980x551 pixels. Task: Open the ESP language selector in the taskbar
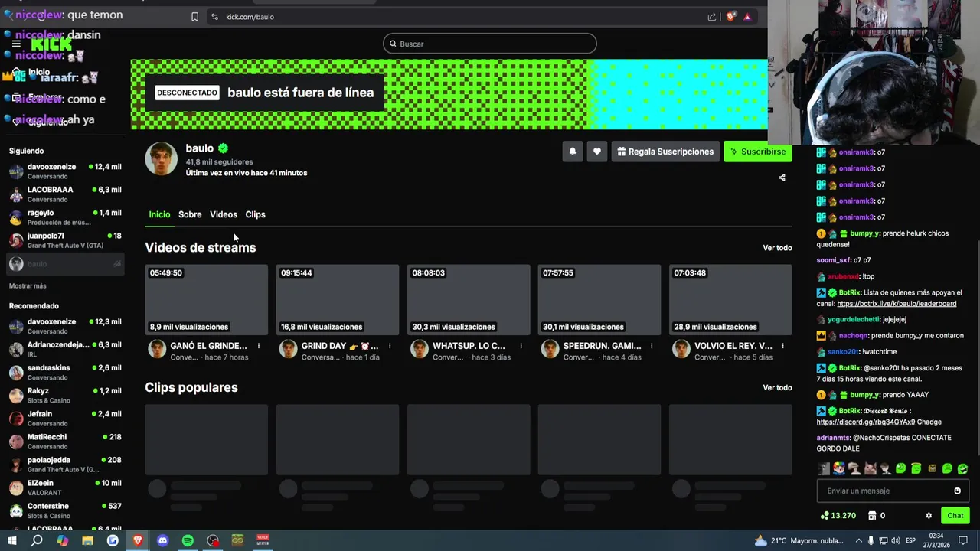point(911,540)
